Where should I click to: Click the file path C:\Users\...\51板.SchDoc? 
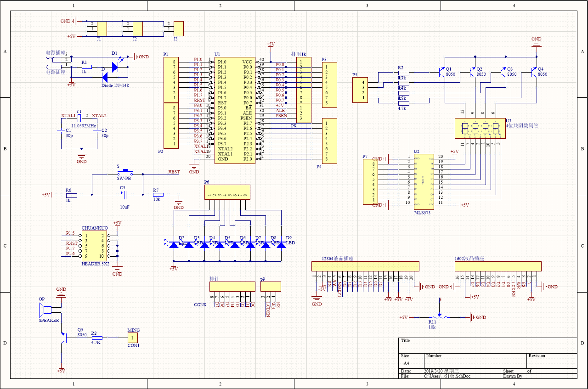point(447,376)
